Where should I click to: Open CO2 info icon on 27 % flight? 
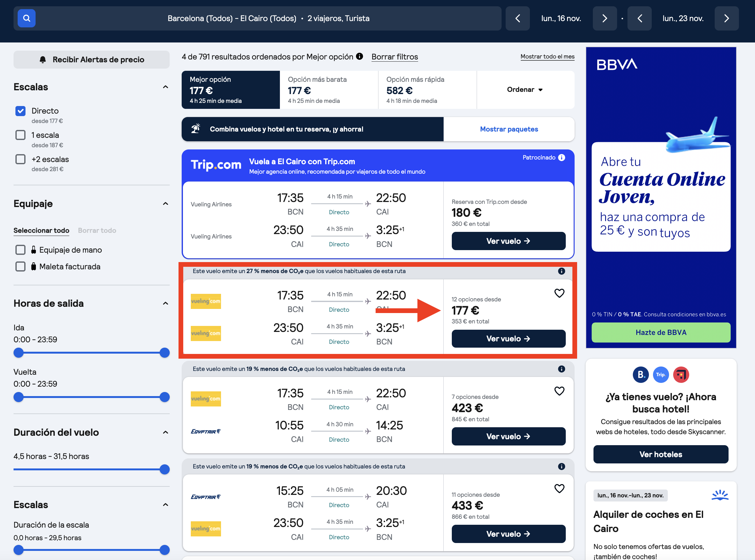pyautogui.click(x=562, y=271)
